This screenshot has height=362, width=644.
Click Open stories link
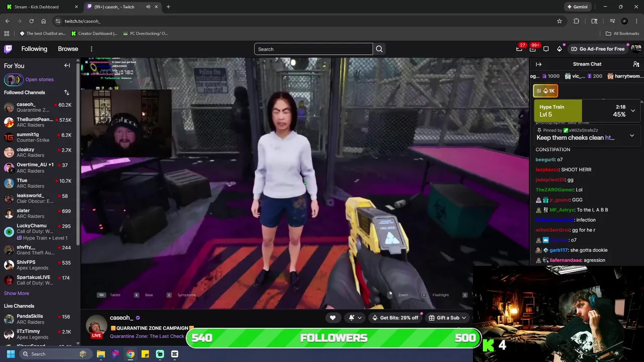[x=39, y=79]
